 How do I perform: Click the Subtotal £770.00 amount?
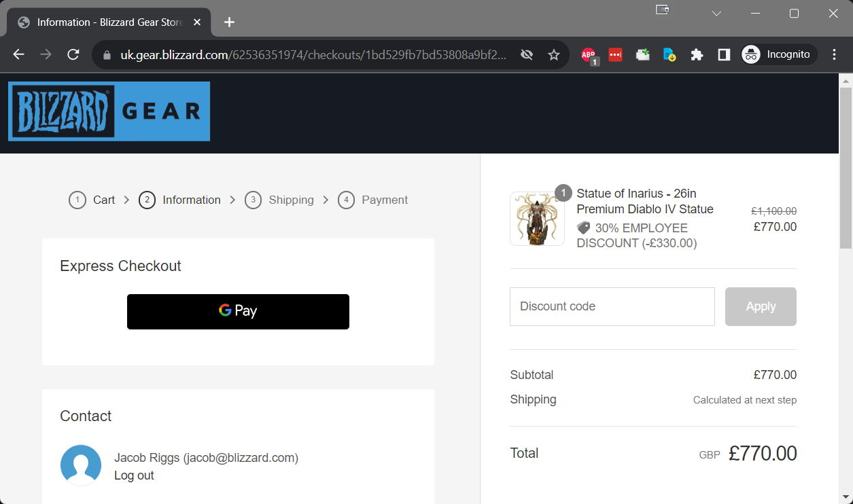[x=775, y=375]
